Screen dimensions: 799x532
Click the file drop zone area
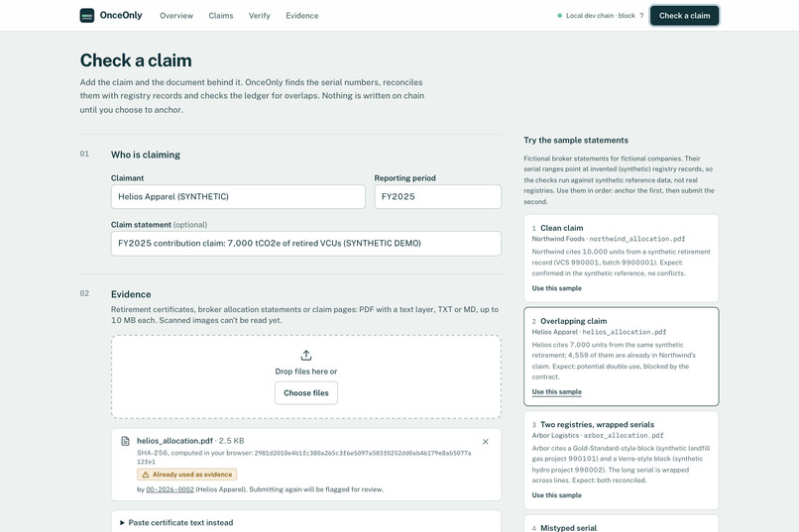pyautogui.click(x=306, y=376)
